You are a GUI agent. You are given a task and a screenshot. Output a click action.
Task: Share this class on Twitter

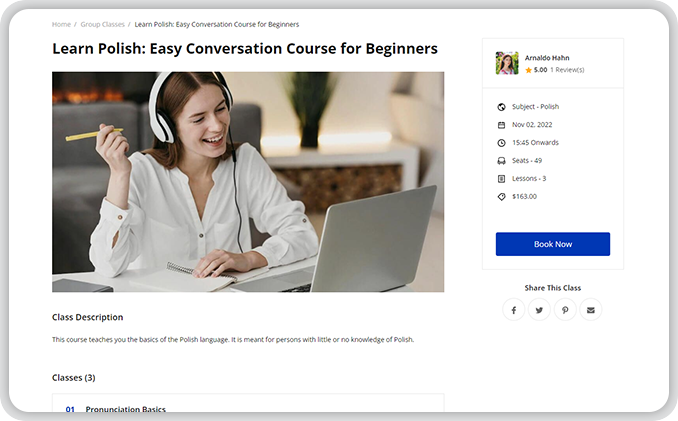coord(539,310)
